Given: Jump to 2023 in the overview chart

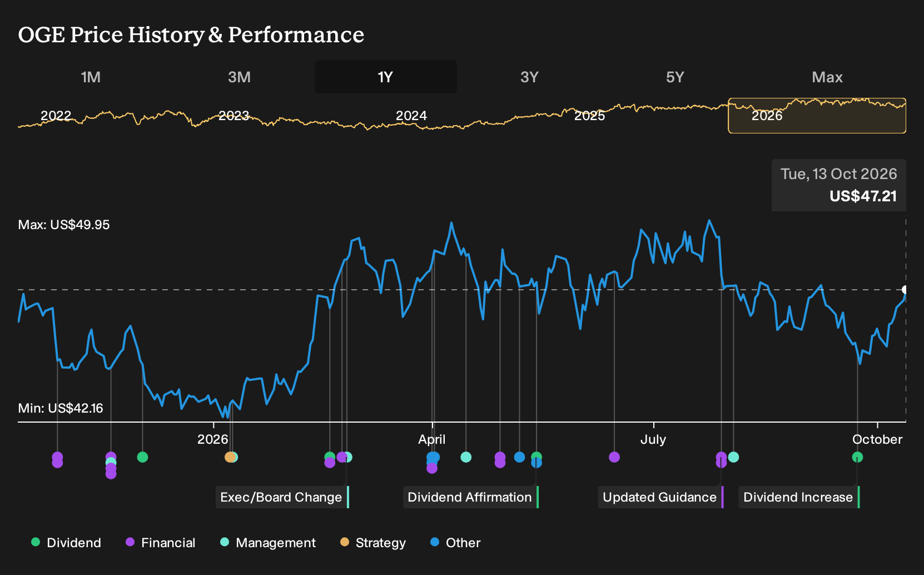Looking at the screenshot, I should click(234, 116).
